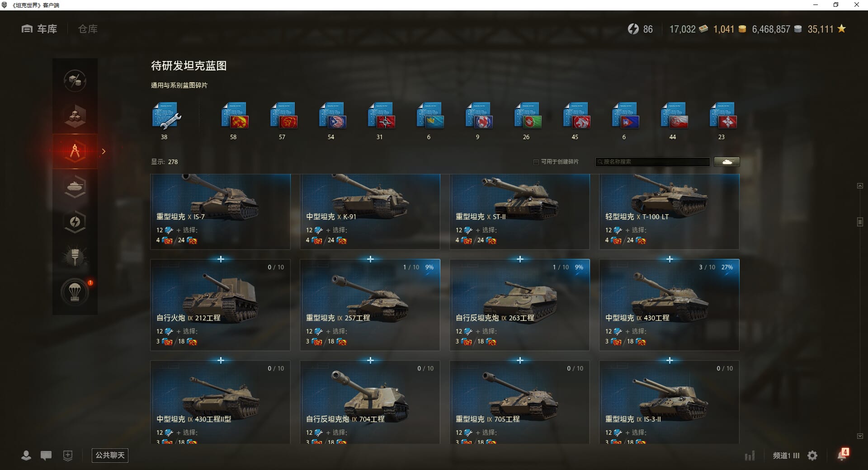Select the lightning bolt boosters sidebar icon
The image size is (868, 470).
click(x=75, y=221)
